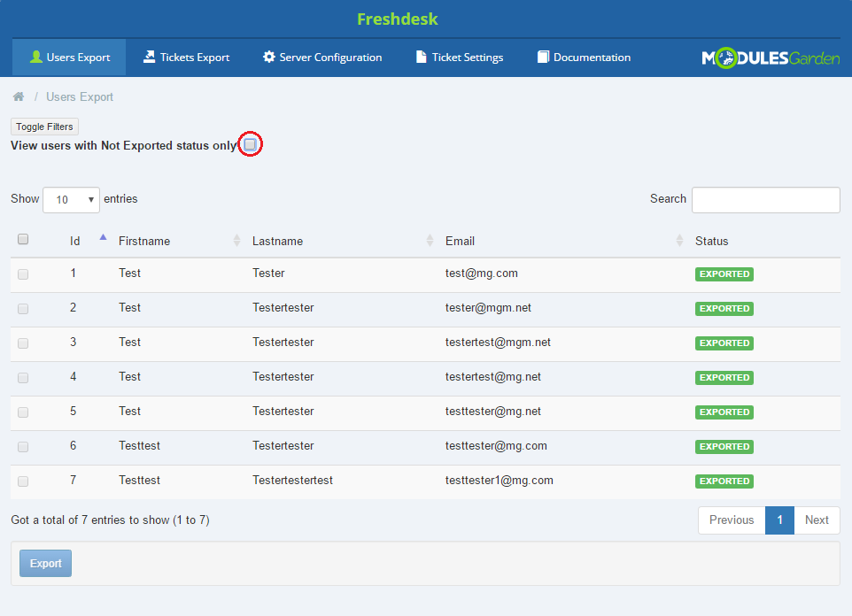
Task: Tick the checkbox for testtester@mg.net
Action: click(x=23, y=412)
